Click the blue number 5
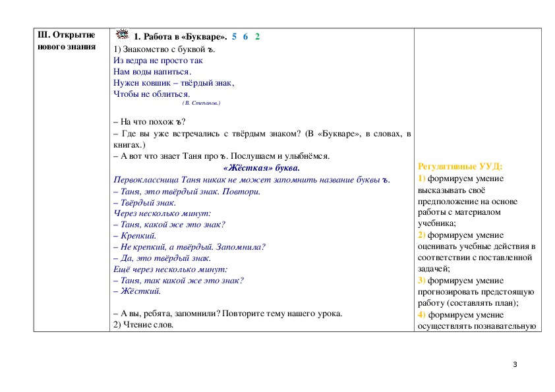Screen dimensions: 555x392 (x=234, y=36)
